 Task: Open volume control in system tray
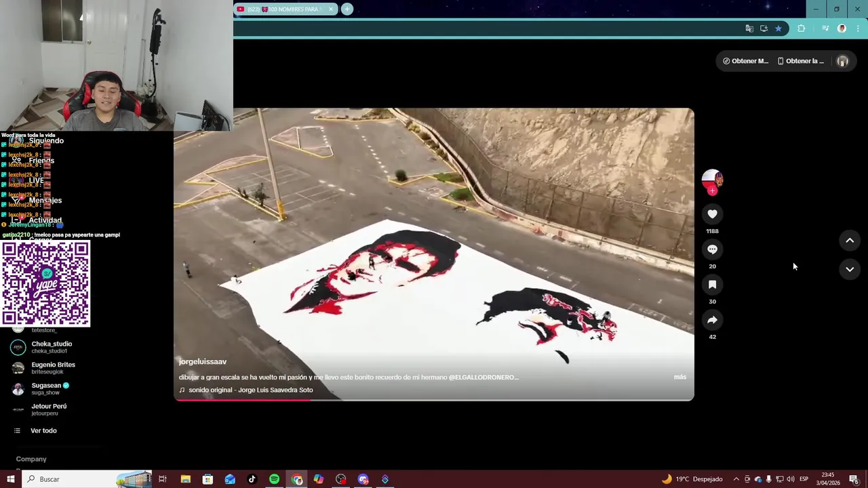(790, 479)
